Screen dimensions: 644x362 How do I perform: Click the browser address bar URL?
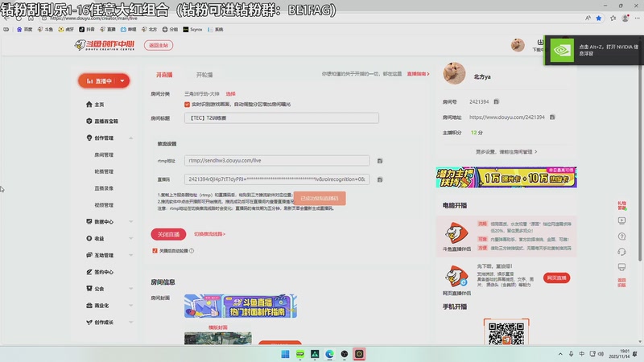pos(93,18)
